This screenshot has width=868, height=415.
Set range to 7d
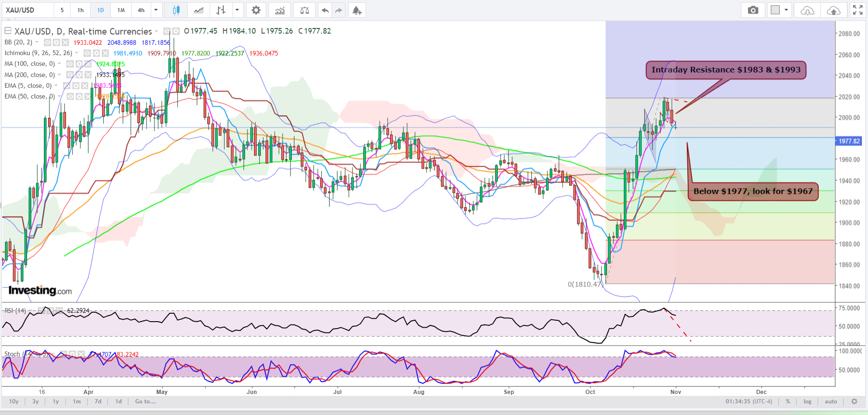coord(98,401)
